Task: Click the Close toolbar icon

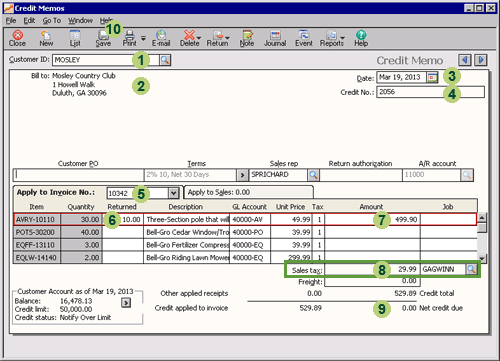Action: tap(17, 38)
